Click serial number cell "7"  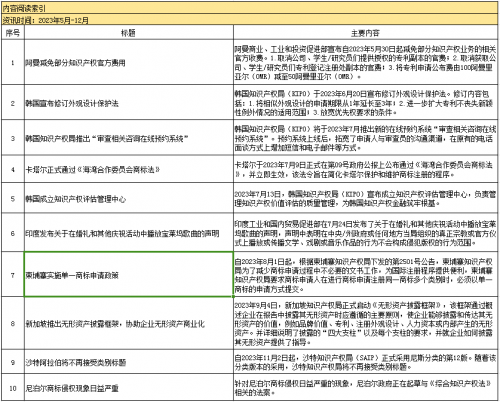click(x=13, y=274)
